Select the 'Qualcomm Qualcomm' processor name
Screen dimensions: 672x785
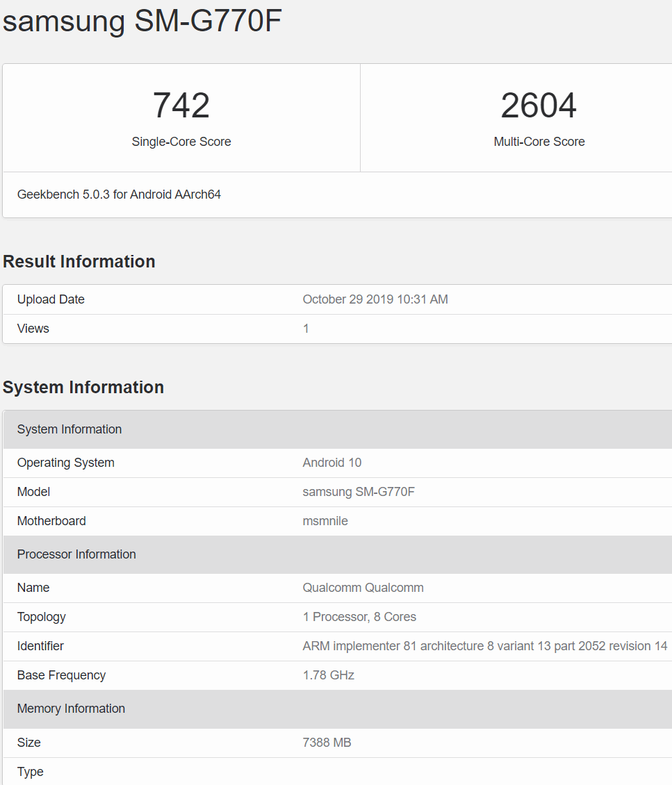coord(363,588)
